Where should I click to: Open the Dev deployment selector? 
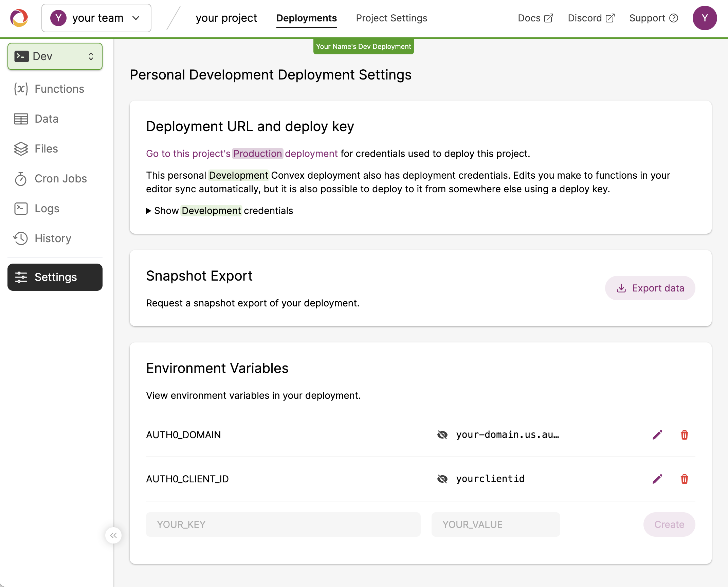(x=55, y=56)
